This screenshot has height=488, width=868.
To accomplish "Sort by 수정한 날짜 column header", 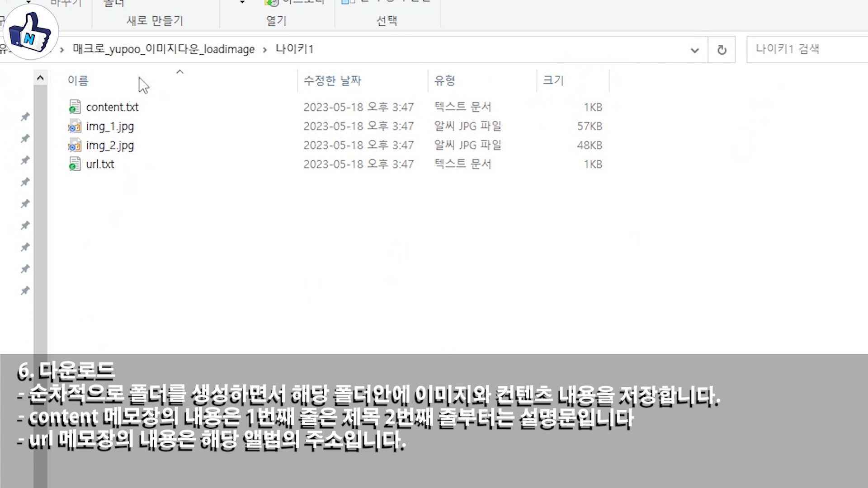I will tap(332, 80).
